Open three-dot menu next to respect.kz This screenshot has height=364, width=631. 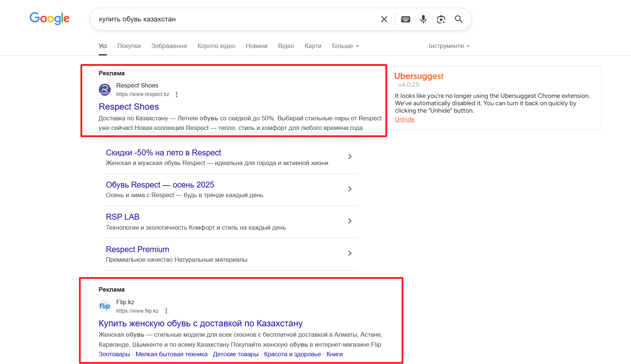pos(177,95)
